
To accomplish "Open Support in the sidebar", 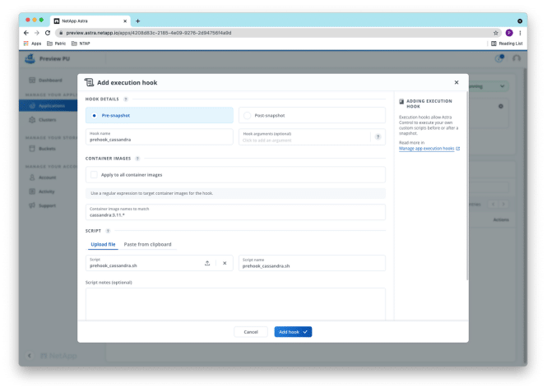I will [x=49, y=205].
